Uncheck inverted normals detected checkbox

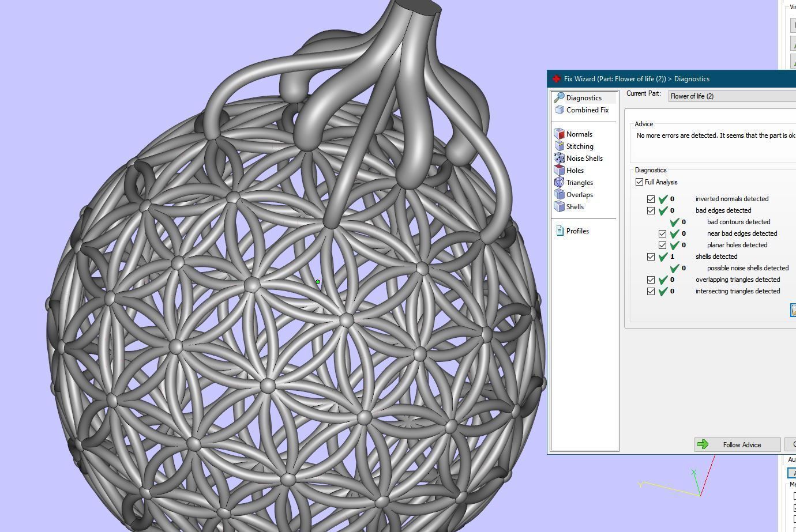pyautogui.click(x=651, y=199)
